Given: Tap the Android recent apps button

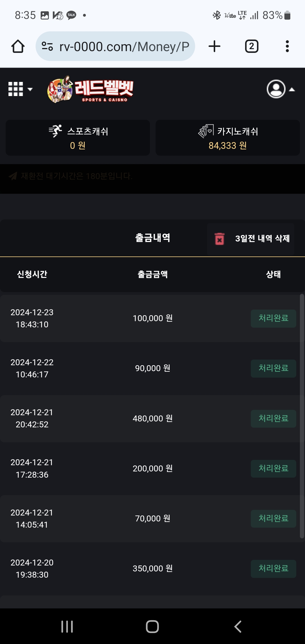Looking at the screenshot, I should [x=67, y=626].
